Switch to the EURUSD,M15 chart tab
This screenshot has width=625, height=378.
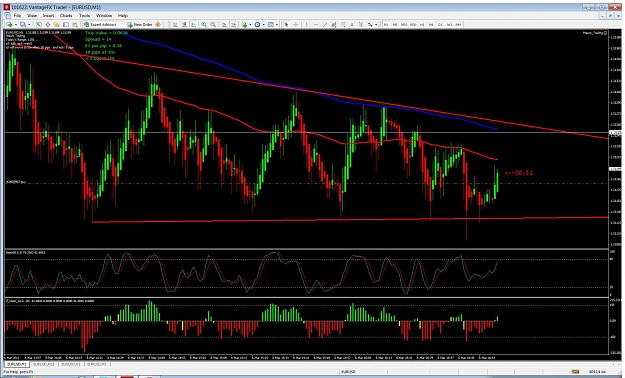click(x=44, y=364)
